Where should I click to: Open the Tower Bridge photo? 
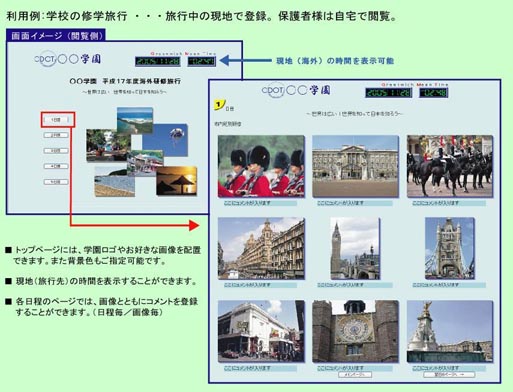click(450, 249)
